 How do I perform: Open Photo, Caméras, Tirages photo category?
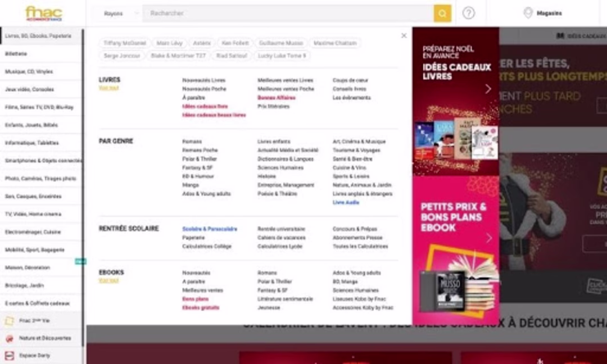pos(40,178)
